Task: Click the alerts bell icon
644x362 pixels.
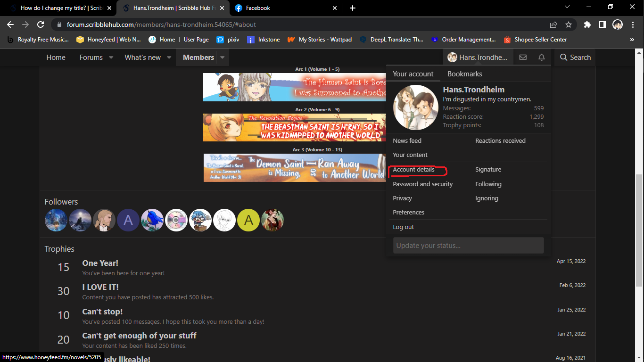Action: click(542, 58)
